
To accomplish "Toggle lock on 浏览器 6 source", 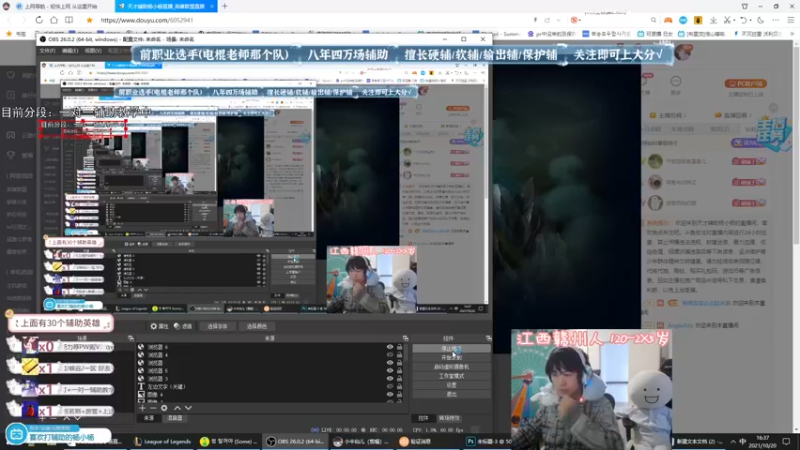I will click(x=399, y=347).
